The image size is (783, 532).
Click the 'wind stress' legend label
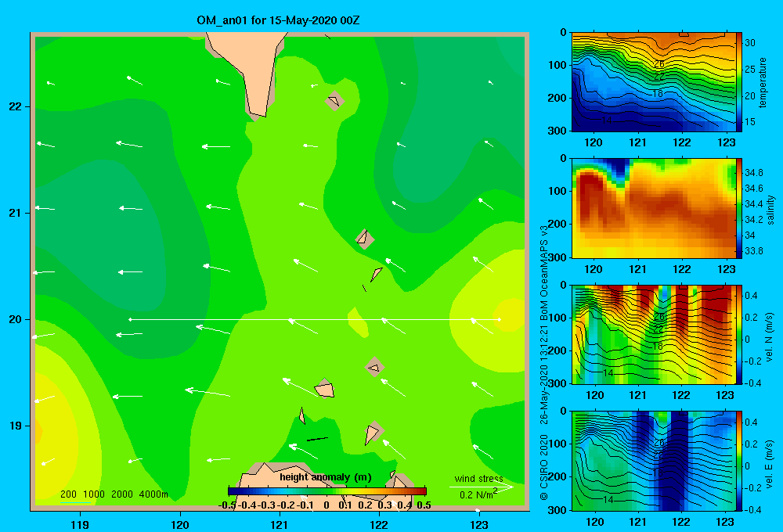click(479, 478)
